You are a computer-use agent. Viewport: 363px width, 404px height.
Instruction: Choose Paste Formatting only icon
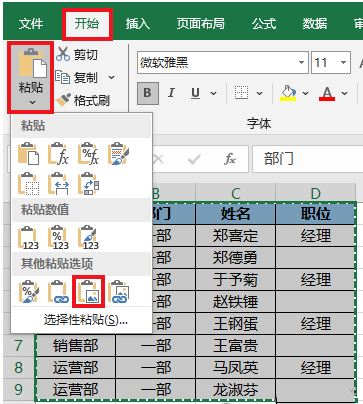[x=28, y=292]
